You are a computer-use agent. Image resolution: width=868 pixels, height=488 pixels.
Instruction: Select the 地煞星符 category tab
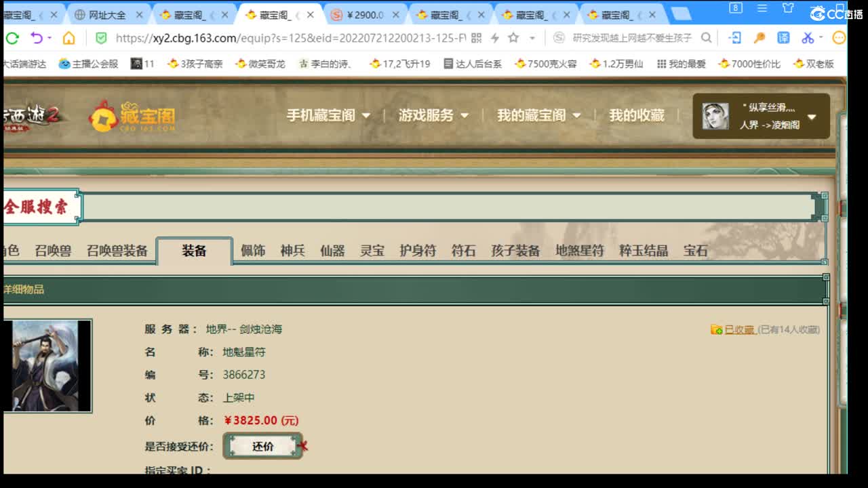[x=580, y=251]
